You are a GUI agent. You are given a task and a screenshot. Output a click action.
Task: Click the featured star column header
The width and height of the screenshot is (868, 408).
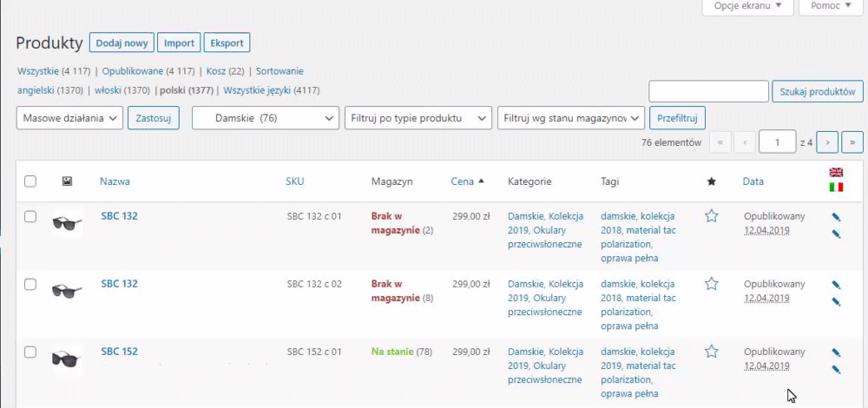tap(712, 181)
